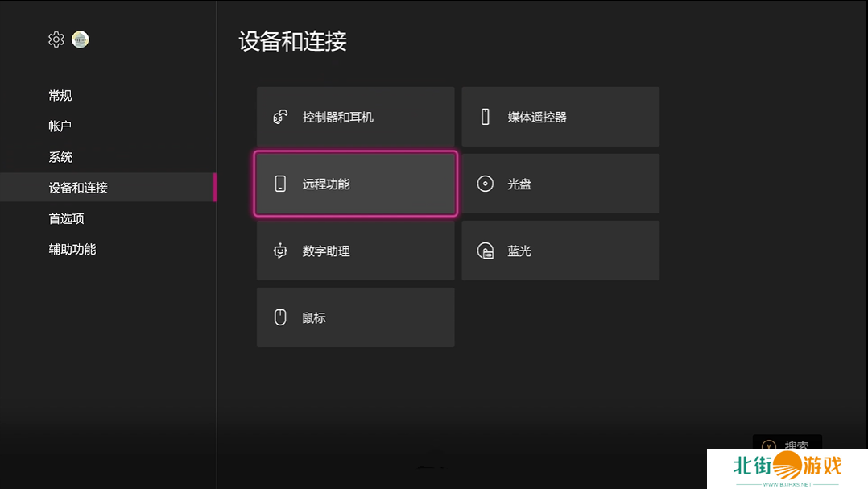Click the controller and headset icon

(x=280, y=117)
